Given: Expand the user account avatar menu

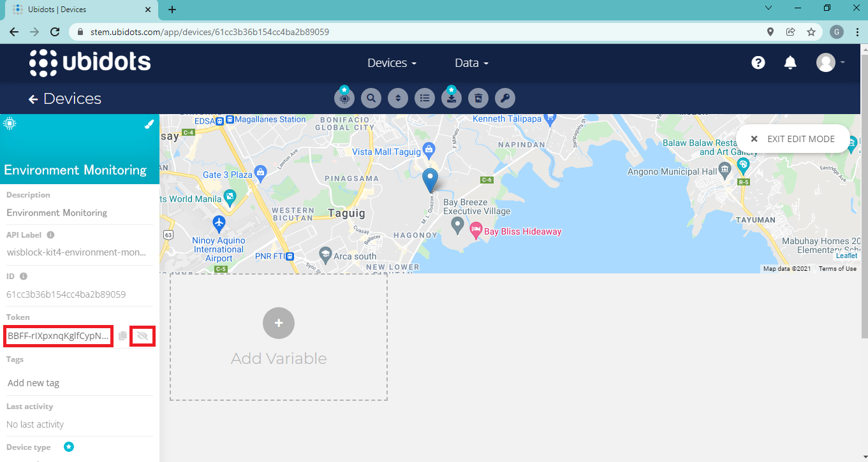Looking at the screenshot, I should 830,62.
